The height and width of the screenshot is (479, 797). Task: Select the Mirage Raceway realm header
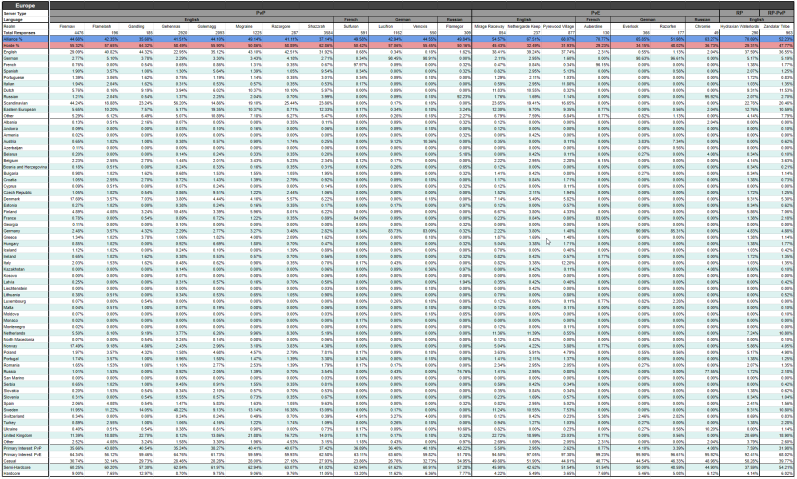point(488,26)
